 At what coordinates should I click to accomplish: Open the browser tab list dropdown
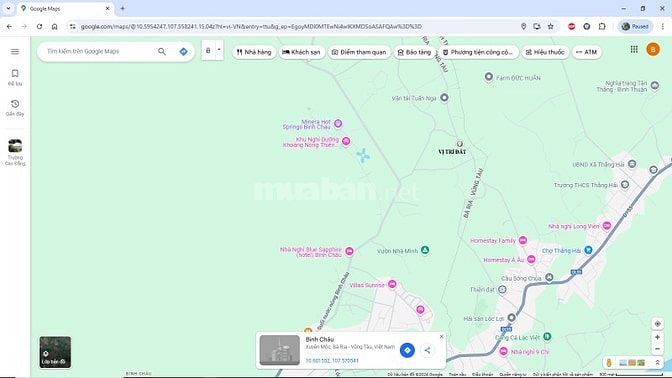(8, 8)
